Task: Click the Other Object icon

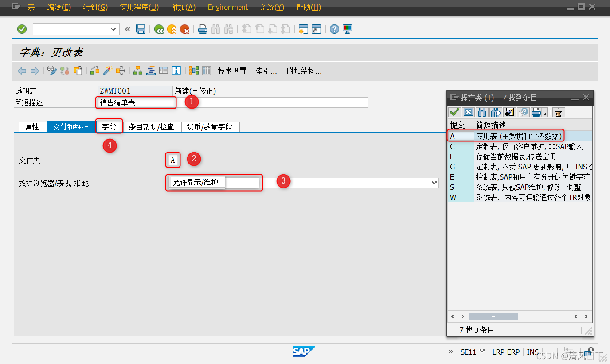Action: (x=78, y=70)
